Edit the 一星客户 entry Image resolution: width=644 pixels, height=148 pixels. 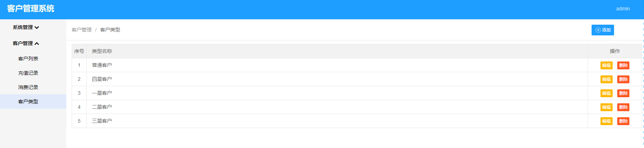click(x=606, y=93)
